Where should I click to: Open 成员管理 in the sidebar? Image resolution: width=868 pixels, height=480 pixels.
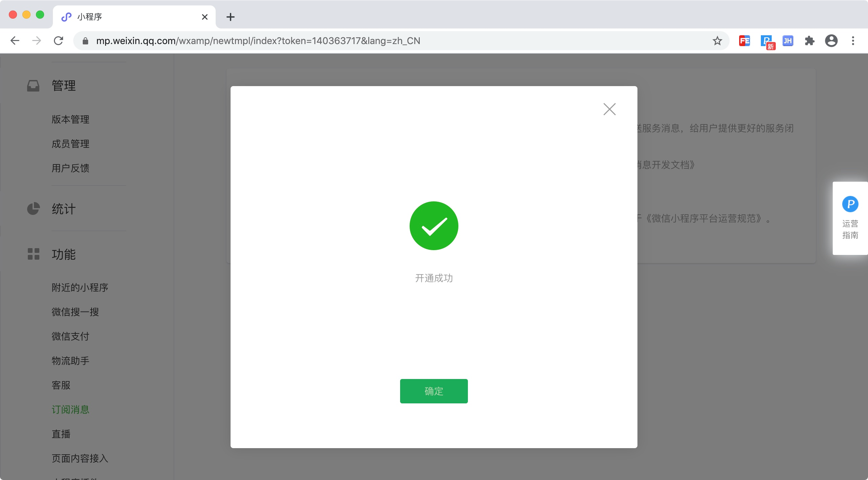[x=70, y=144]
